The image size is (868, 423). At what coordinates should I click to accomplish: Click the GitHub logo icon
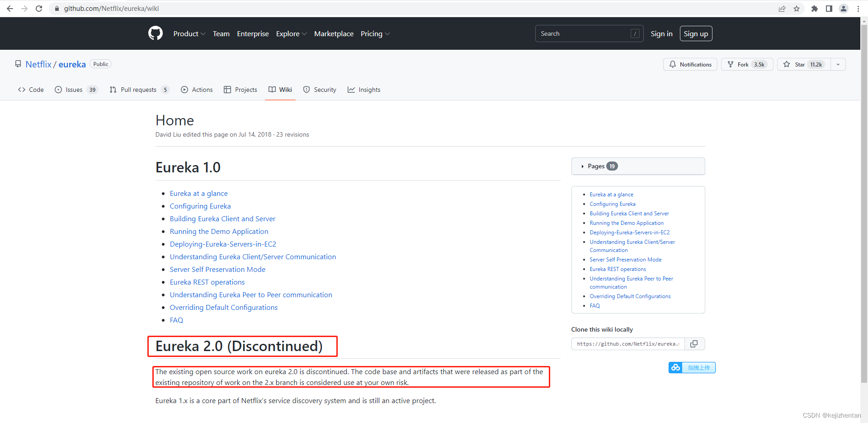pyautogui.click(x=156, y=33)
